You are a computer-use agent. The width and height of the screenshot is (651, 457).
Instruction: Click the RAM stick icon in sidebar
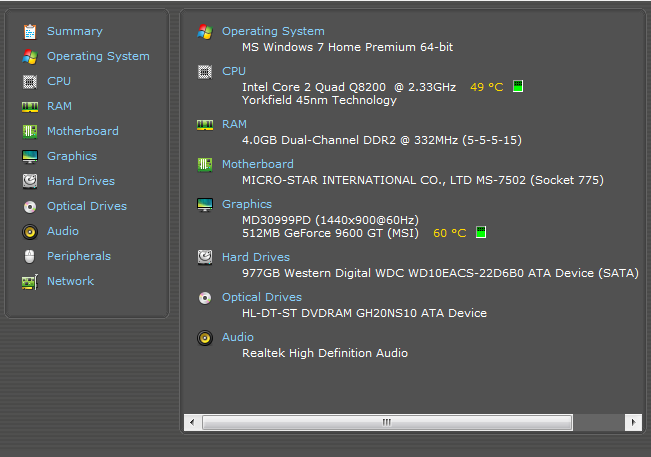30,107
